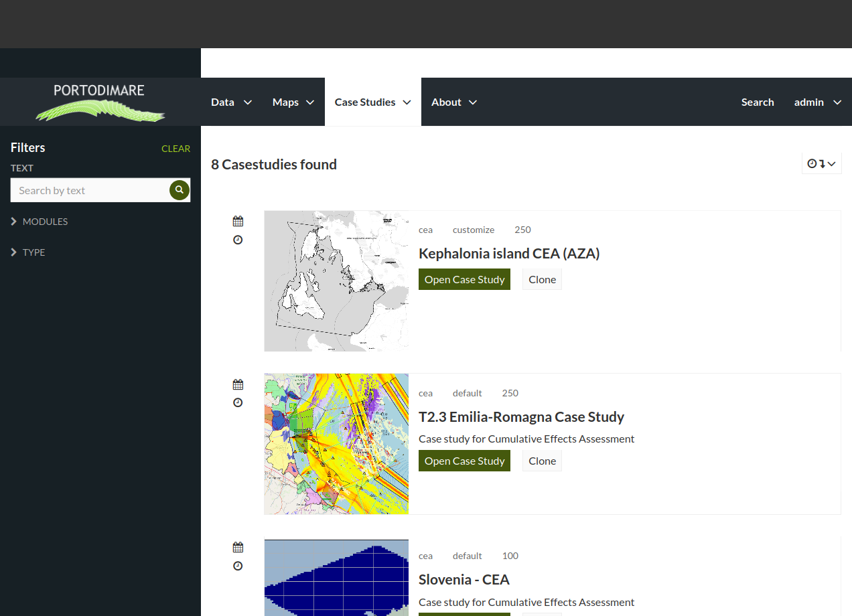Click the Kephalonia island map thumbnail
The height and width of the screenshot is (616, 852).
(x=336, y=281)
